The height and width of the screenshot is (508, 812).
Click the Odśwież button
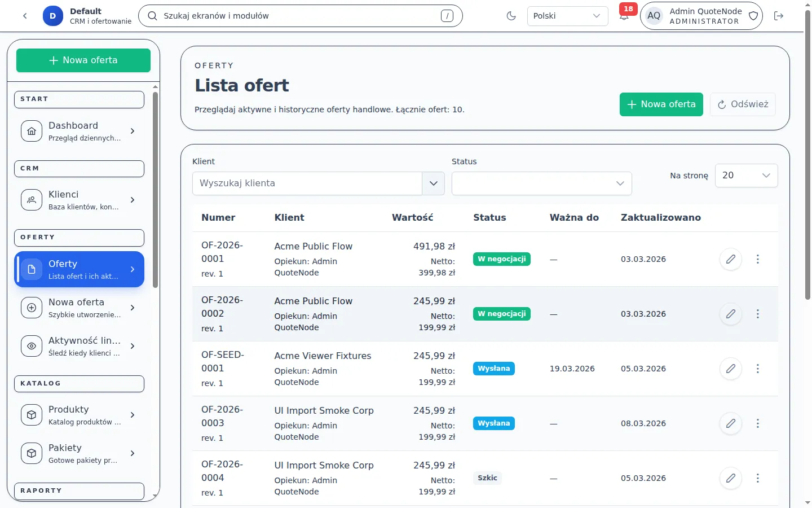pyautogui.click(x=743, y=104)
